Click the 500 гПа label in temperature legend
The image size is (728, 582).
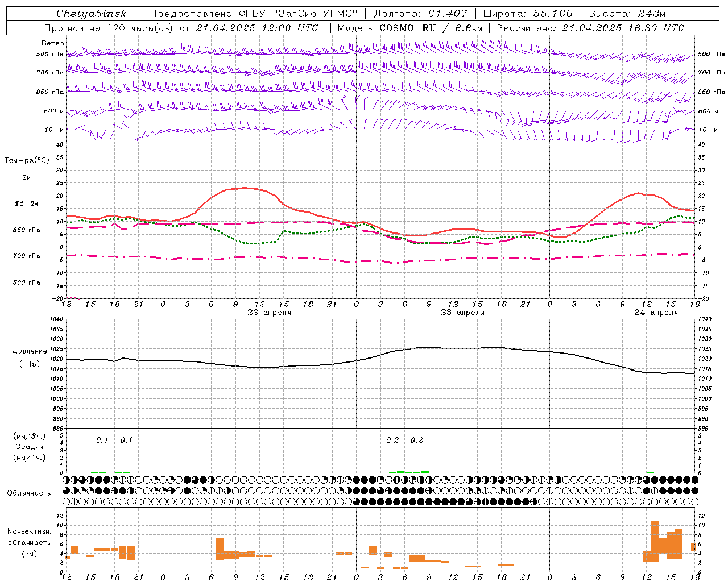click(x=27, y=282)
